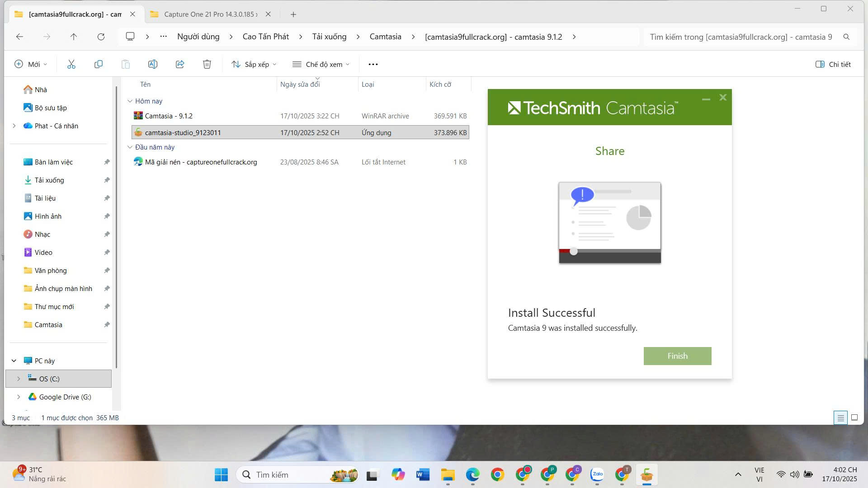Viewport: 868px width, 488px height.
Task: Switch to large thumbnails view icon
Action: [854, 418]
